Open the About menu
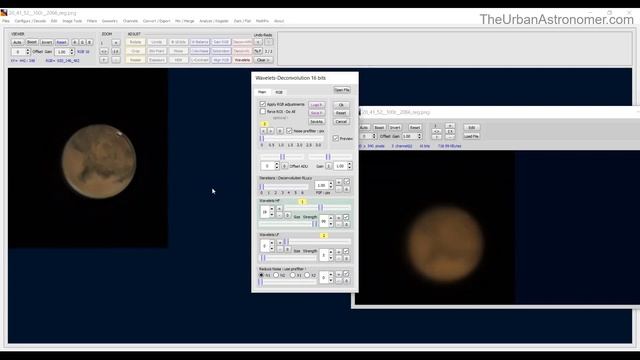This screenshot has width=640, height=360. [x=279, y=21]
